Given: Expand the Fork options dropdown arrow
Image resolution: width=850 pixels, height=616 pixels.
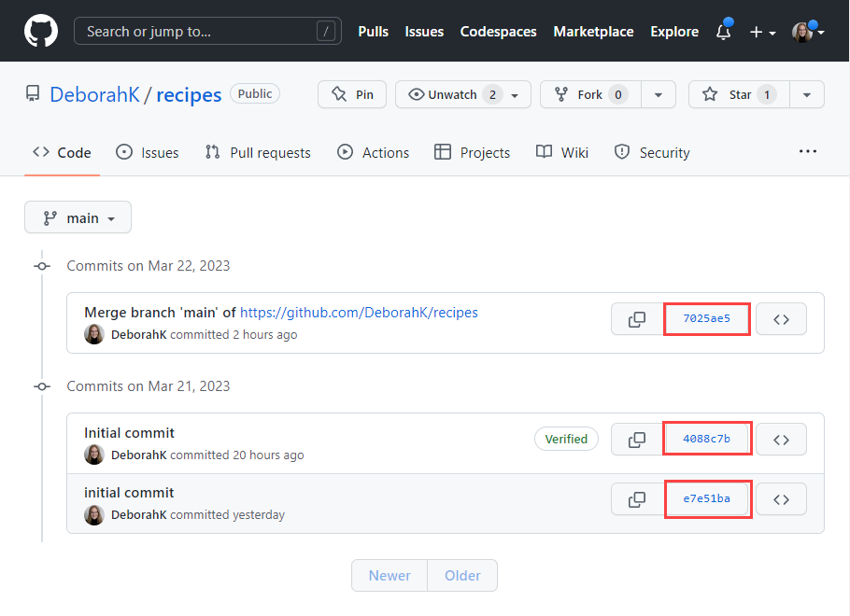Looking at the screenshot, I should point(659,94).
